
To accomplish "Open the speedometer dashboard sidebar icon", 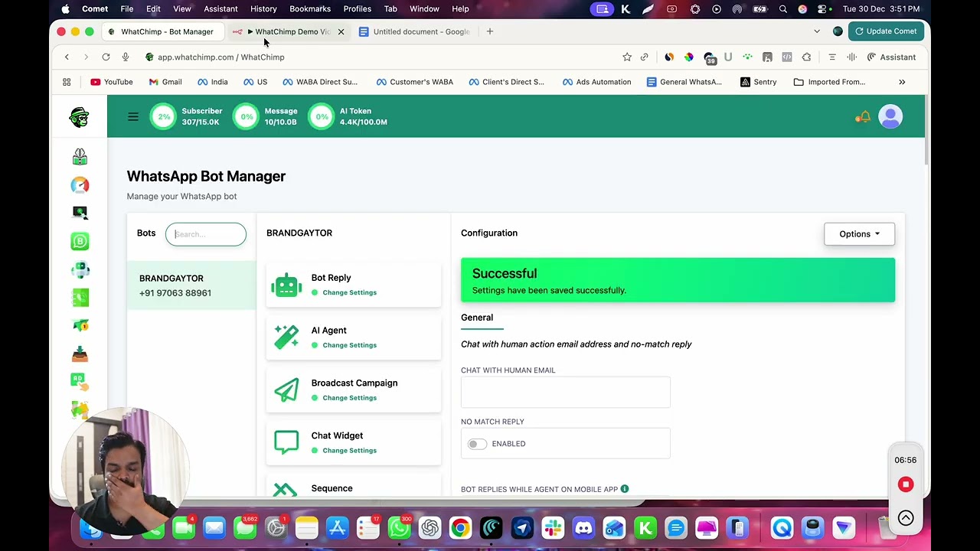I will tap(80, 185).
